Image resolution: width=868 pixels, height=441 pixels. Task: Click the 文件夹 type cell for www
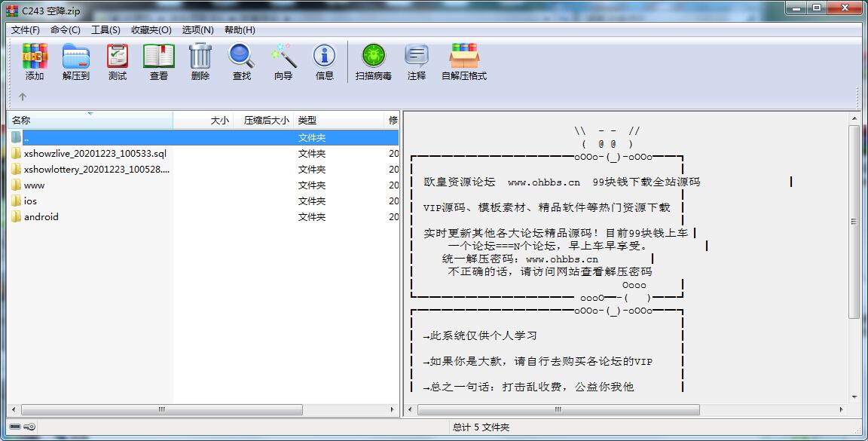click(x=312, y=185)
